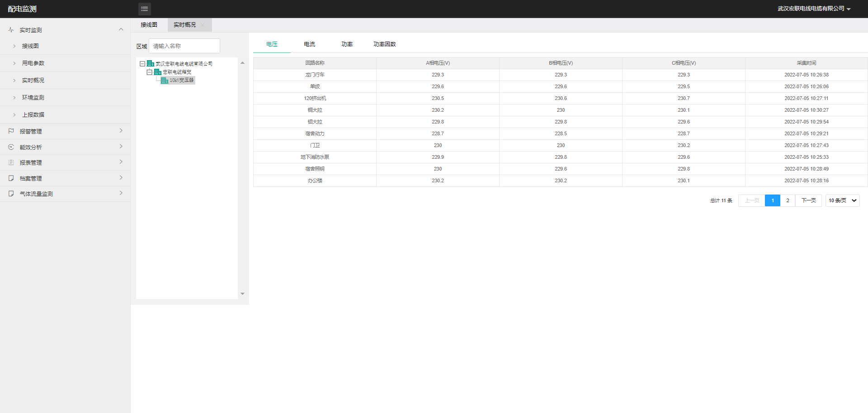Select the 10kV变压器 tree node
The height and width of the screenshot is (413, 868).
click(x=182, y=80)
